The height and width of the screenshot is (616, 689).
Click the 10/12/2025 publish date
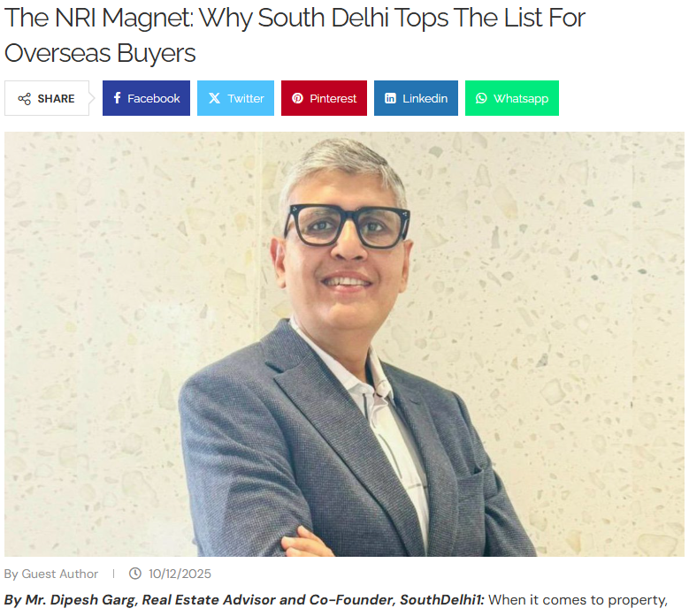(x=180, y=574)
